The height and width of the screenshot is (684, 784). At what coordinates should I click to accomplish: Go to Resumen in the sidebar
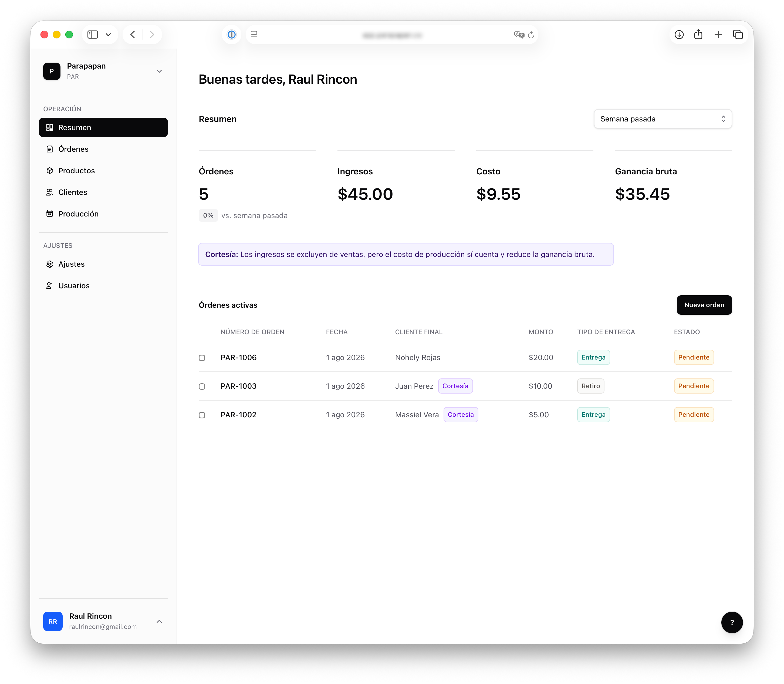coord(103,127)
